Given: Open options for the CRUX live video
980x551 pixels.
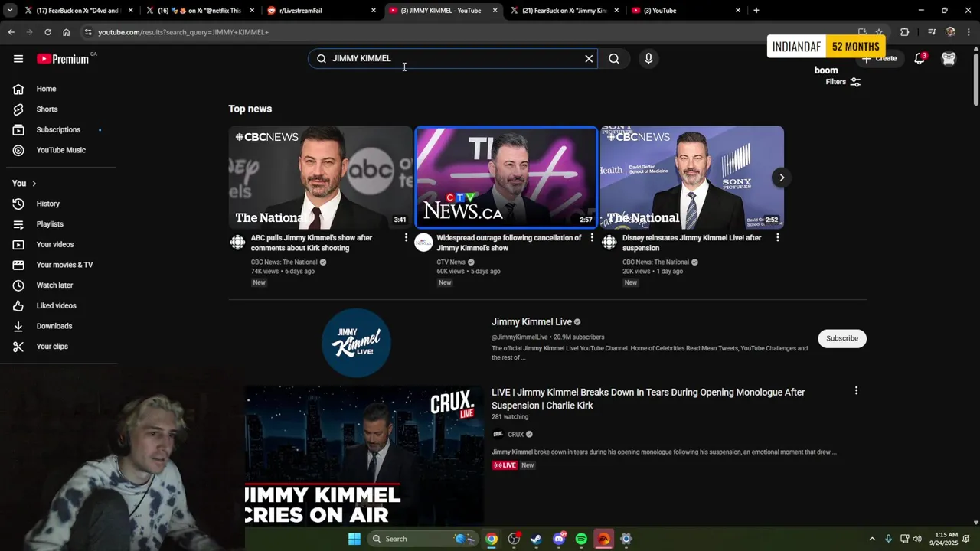Looking at the screenshot, I should click(856, 391).
